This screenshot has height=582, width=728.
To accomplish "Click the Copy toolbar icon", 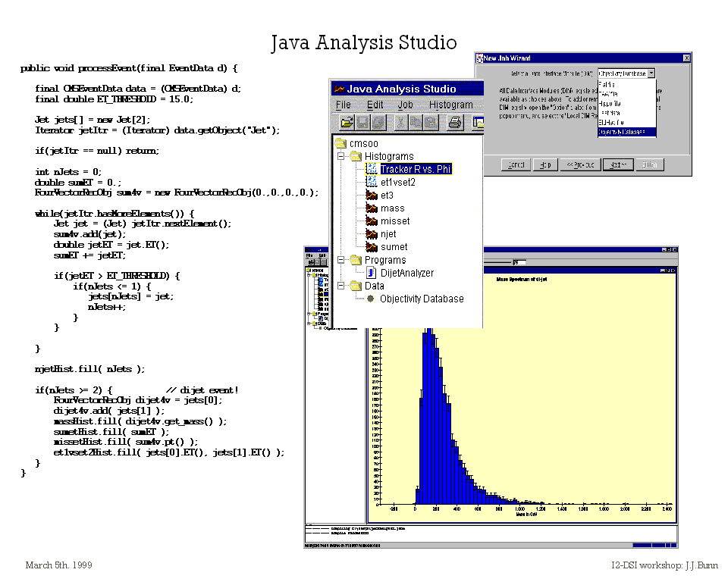I will pos(416,122).
